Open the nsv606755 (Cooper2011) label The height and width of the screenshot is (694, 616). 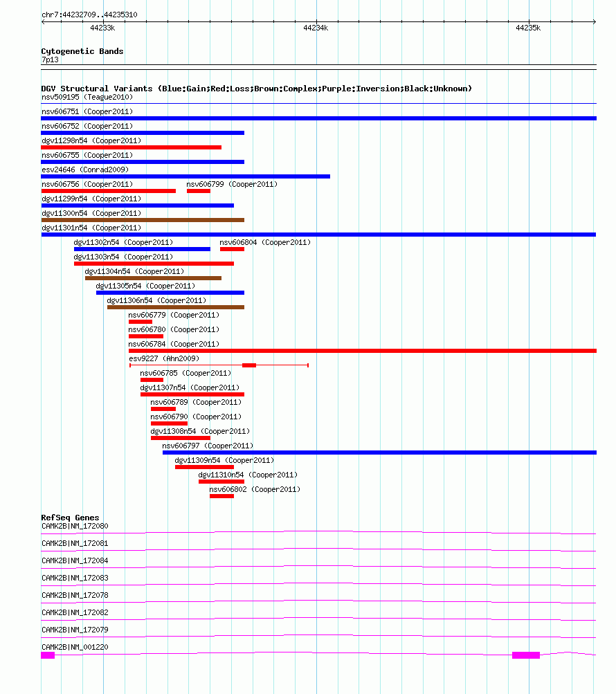coord(87,156)
